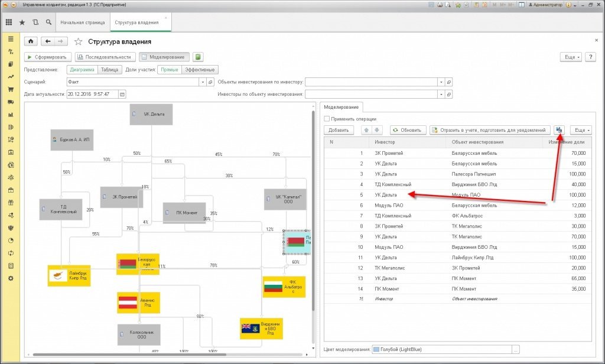This screenshot has width=605, height=364.
Task: Click the truck icon in sidebar
Action: point(11,102)
